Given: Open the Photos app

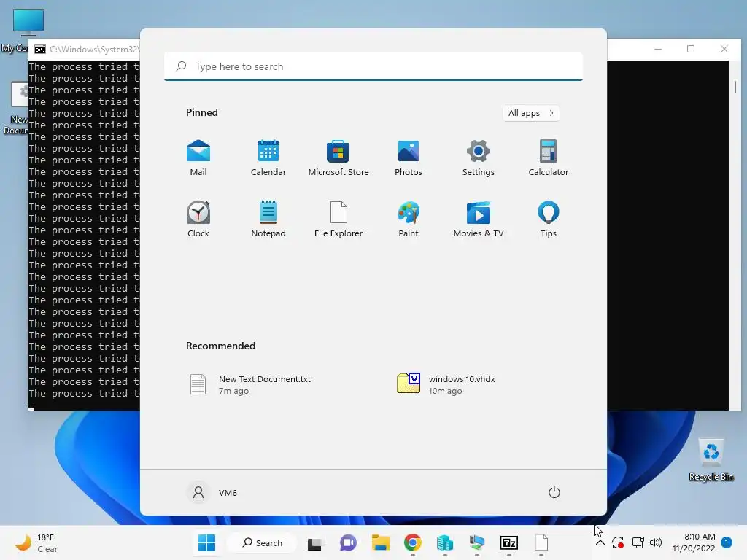Looking at the screenshot, I should 409,158.
